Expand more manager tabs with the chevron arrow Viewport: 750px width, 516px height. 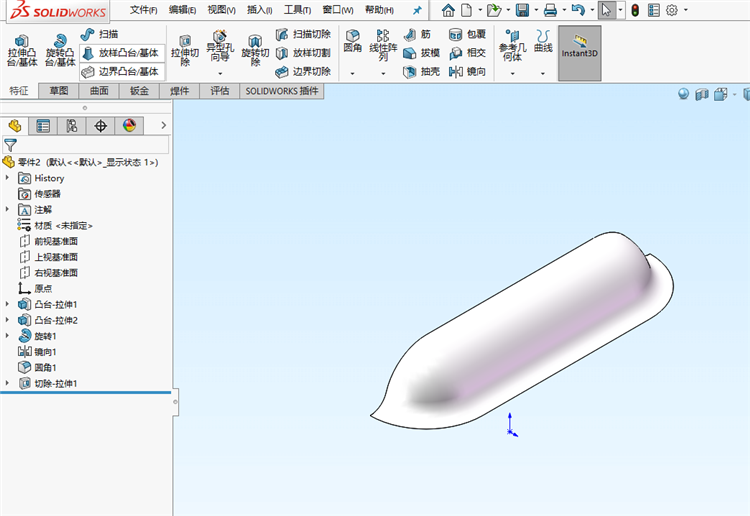(164, 125)
